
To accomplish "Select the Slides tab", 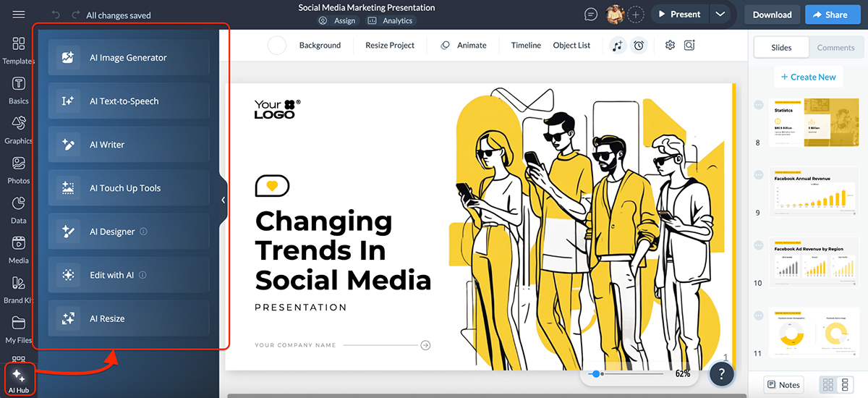I will pos(781,48).
